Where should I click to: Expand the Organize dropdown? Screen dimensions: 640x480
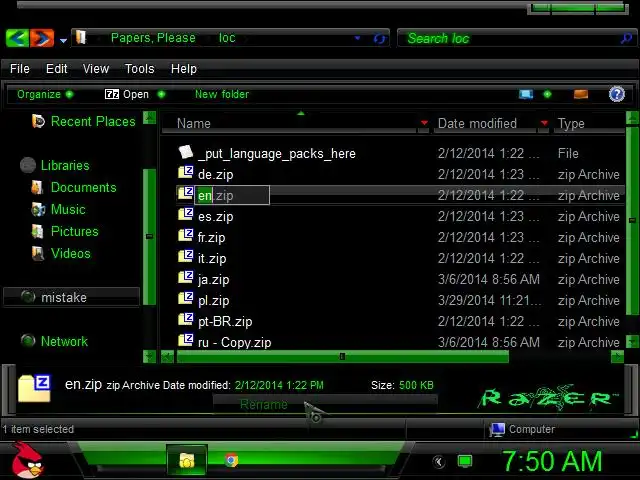pyautogui.click(x=45, y=94)
